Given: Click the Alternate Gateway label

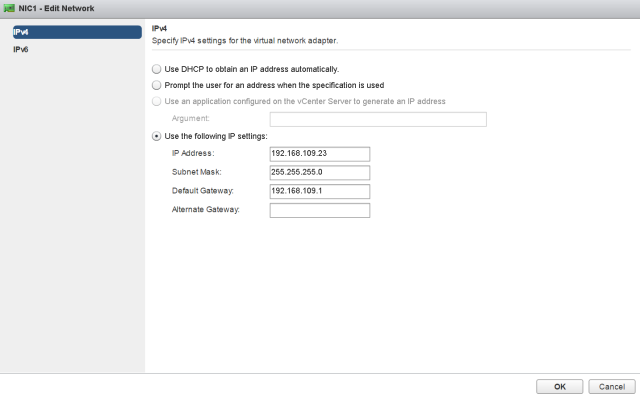Looking at the screenshot, I should (205, 209).
